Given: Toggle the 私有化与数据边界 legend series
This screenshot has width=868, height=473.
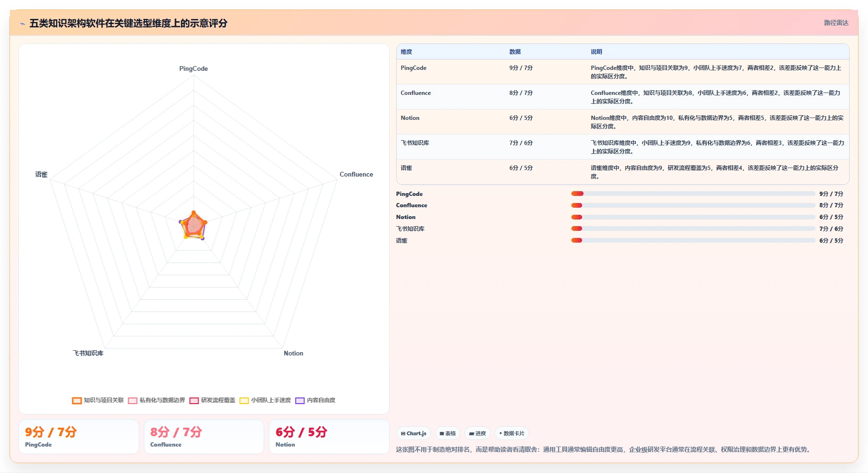Looking at the screenshot, I should (x=157, y=400).
